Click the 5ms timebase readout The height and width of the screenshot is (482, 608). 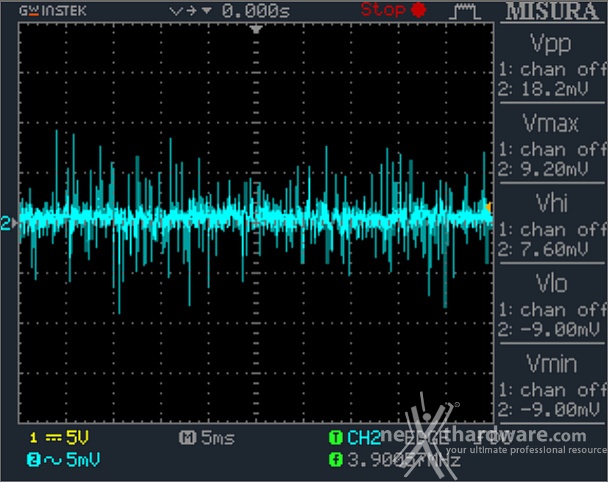tap(218, 438)
